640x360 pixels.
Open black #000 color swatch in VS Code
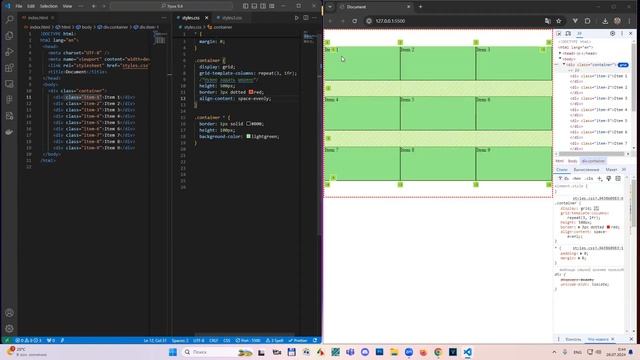tap(249, 124)
